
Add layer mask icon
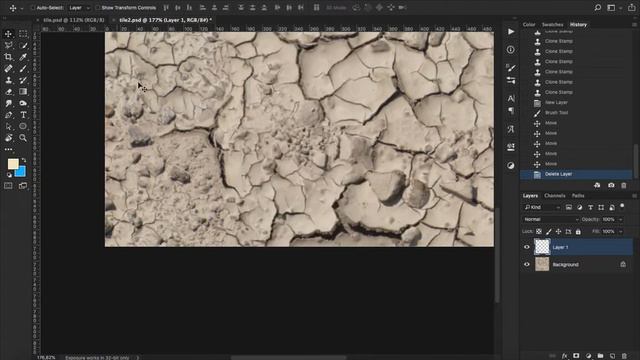point(576,356)
